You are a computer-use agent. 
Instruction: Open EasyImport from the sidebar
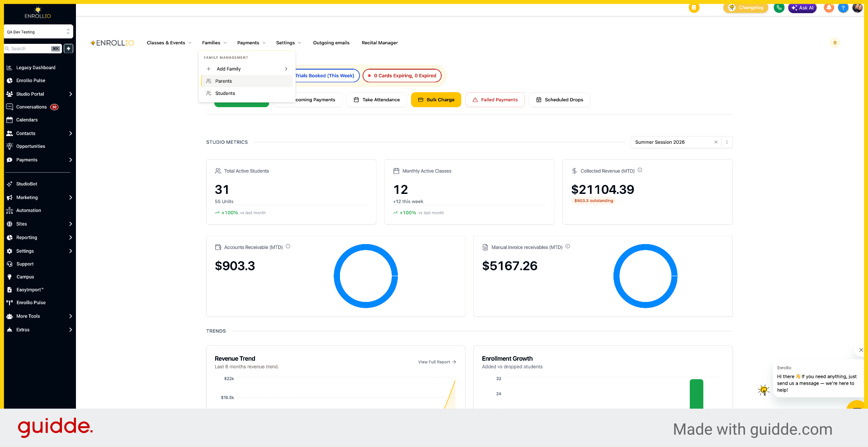tap(30, 290)
